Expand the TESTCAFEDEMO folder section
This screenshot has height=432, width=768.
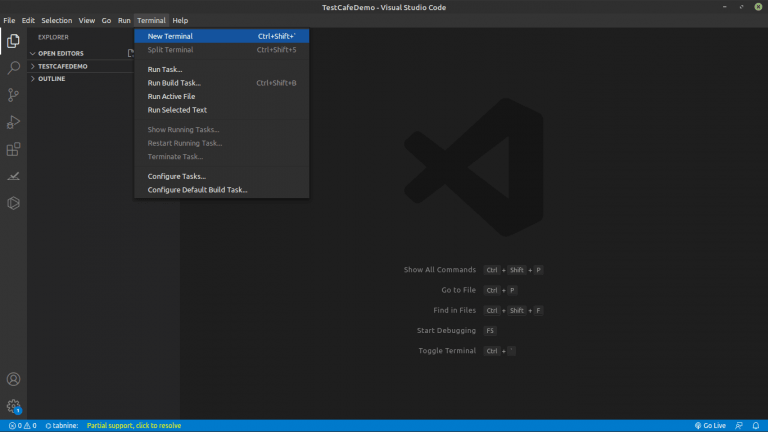[62, 66]
